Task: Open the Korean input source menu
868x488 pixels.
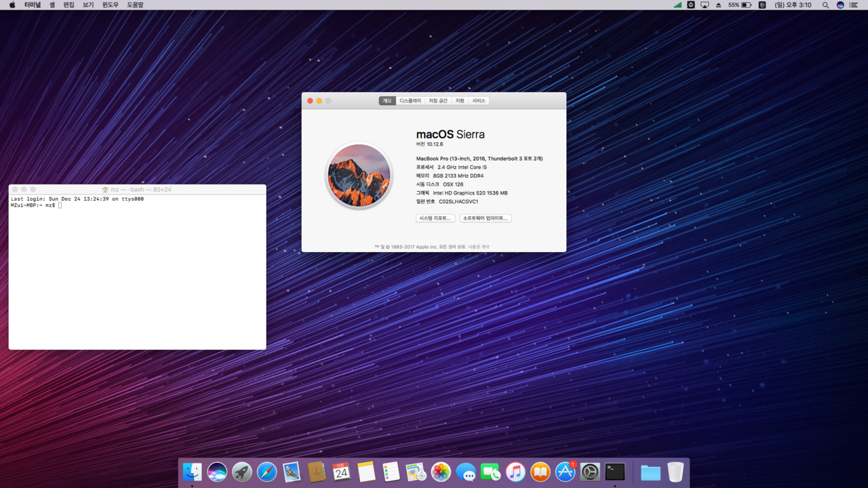Action: (x=762, y=5)
